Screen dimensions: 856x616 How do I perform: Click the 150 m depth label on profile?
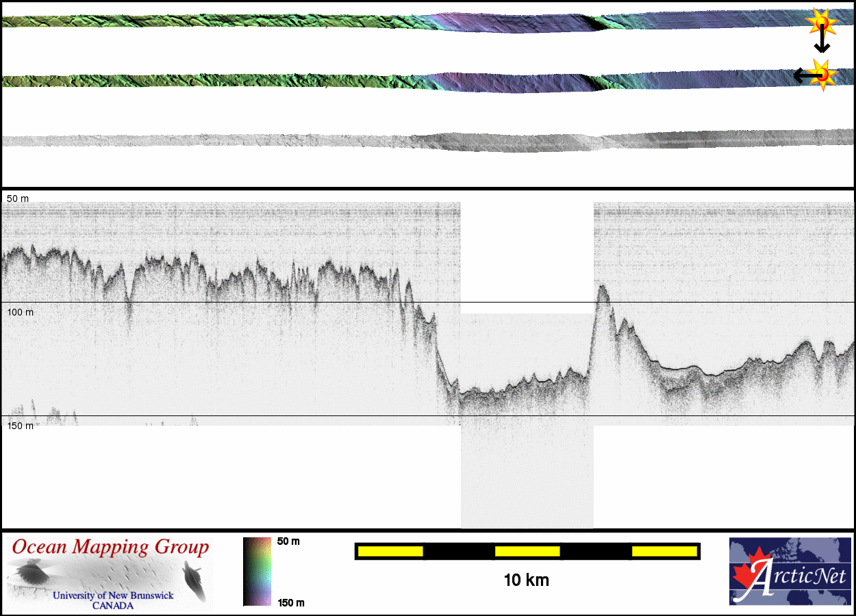[x=20, y=426]
